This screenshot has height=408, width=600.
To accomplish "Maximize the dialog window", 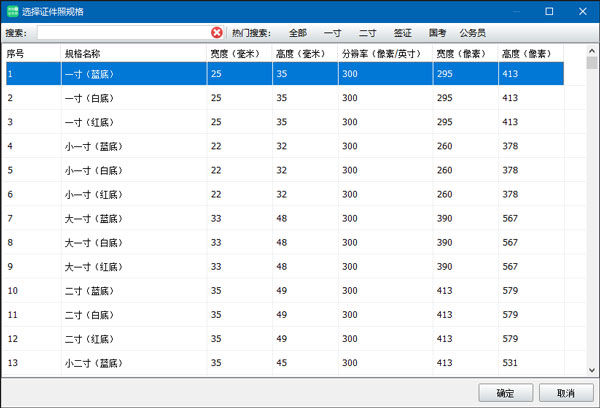I will pyautogui.click(x=549, y=11).
